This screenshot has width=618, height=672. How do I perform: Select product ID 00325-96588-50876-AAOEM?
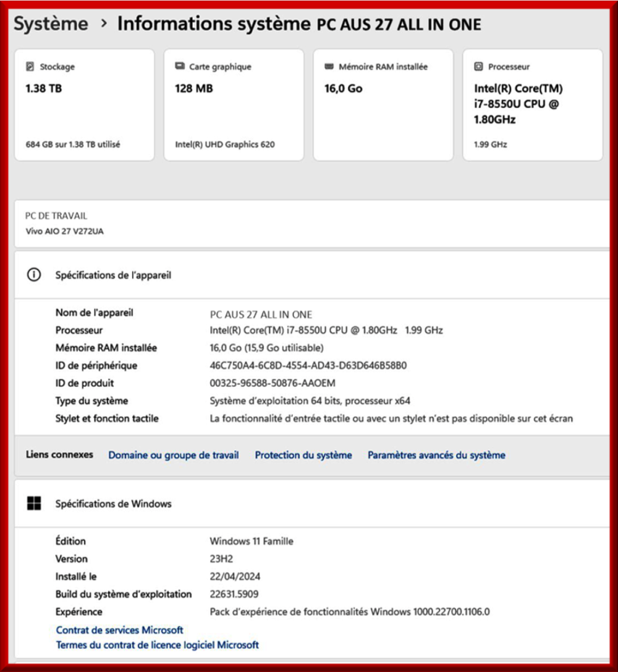coord(273,383)
